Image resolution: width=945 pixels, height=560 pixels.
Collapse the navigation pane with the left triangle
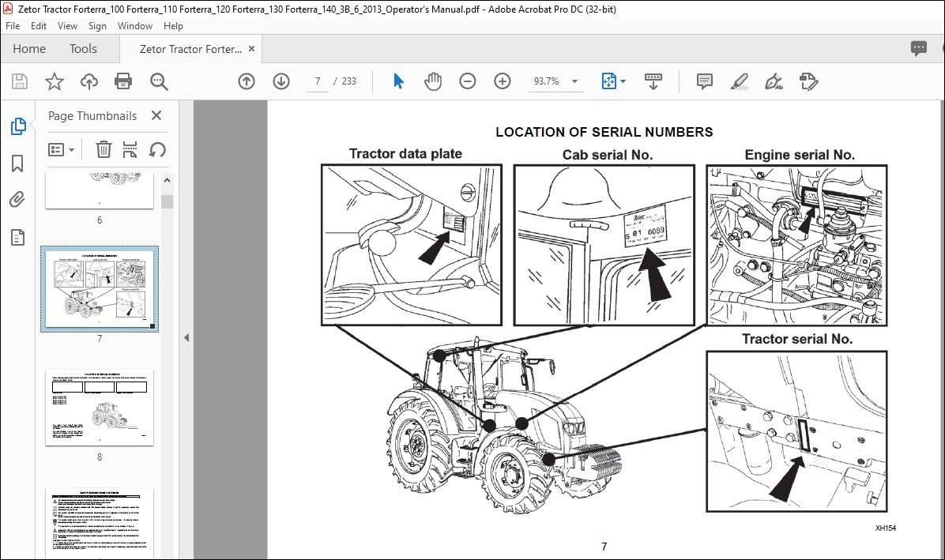186,338
